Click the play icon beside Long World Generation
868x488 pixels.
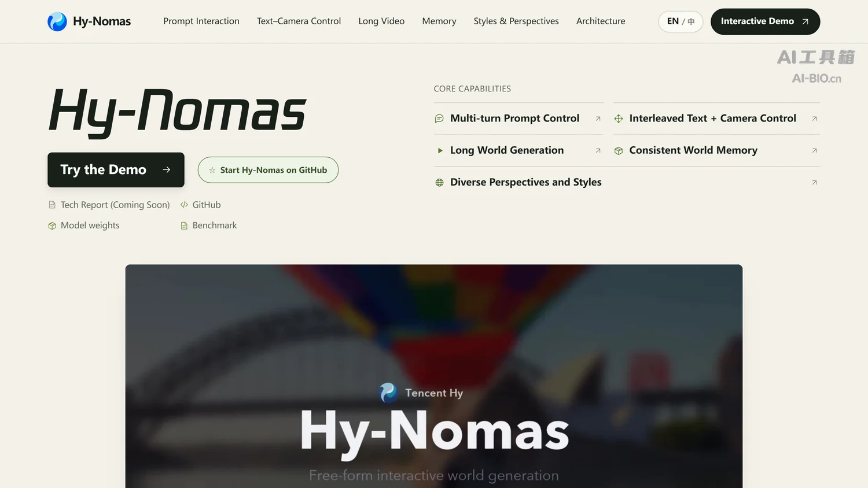coord(440,150)
